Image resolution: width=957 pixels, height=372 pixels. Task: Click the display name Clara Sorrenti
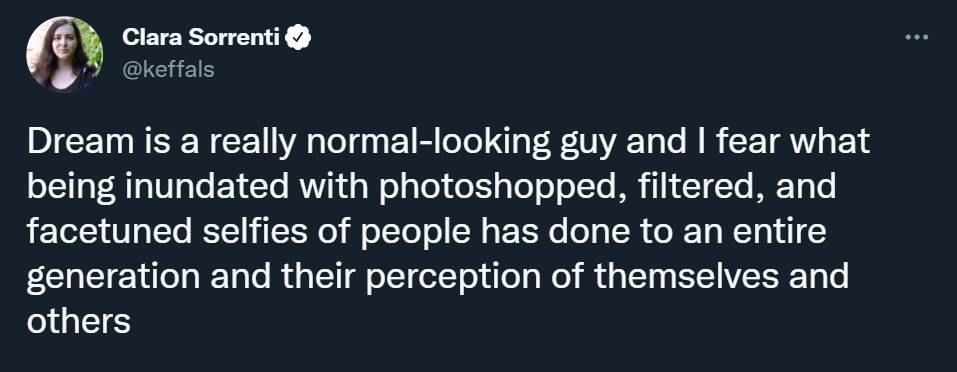coord(201,38)
